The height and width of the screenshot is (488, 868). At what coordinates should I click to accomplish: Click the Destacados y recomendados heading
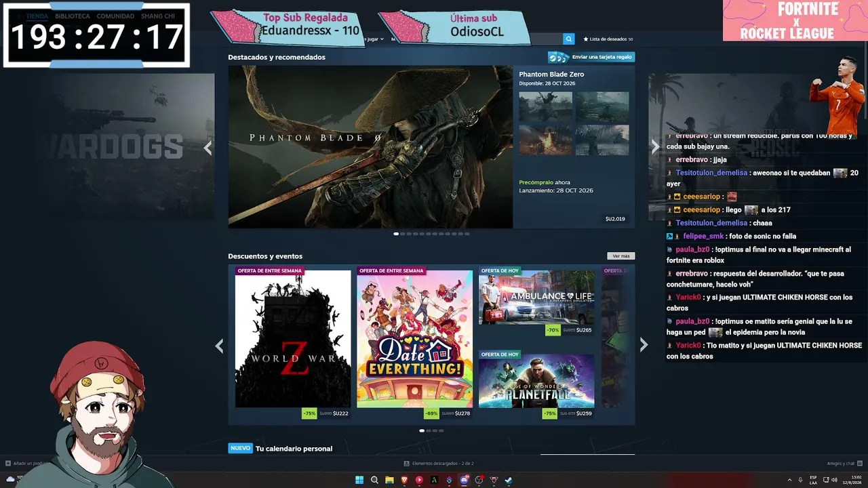click(x=277, y=58)
